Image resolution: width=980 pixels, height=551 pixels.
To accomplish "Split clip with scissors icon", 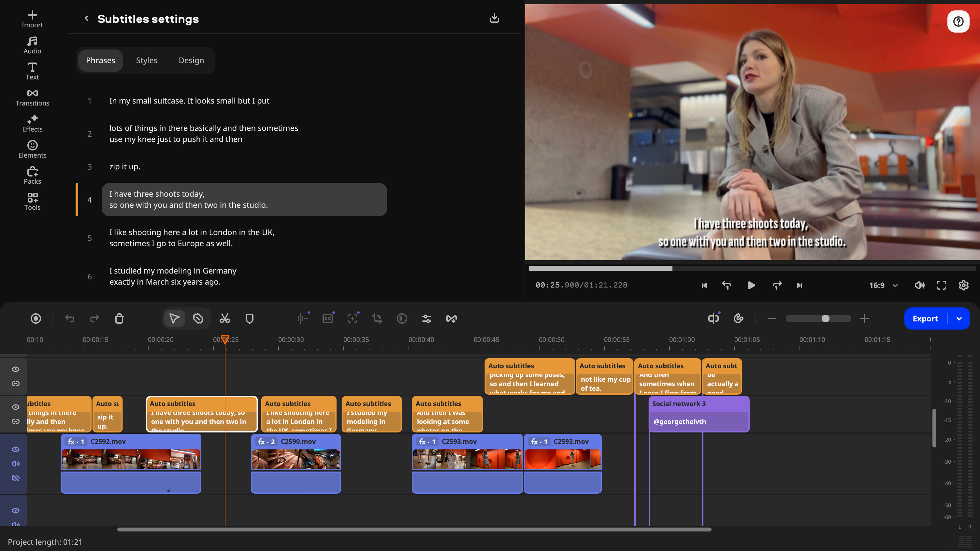I will click(x=224, y=319).
